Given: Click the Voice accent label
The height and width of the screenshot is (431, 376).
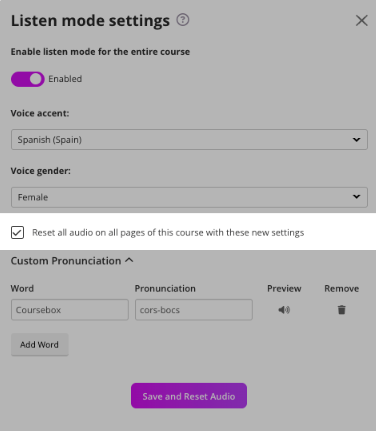Looking at the screenshot, I should pyautogui.click(x=40, y=113).
